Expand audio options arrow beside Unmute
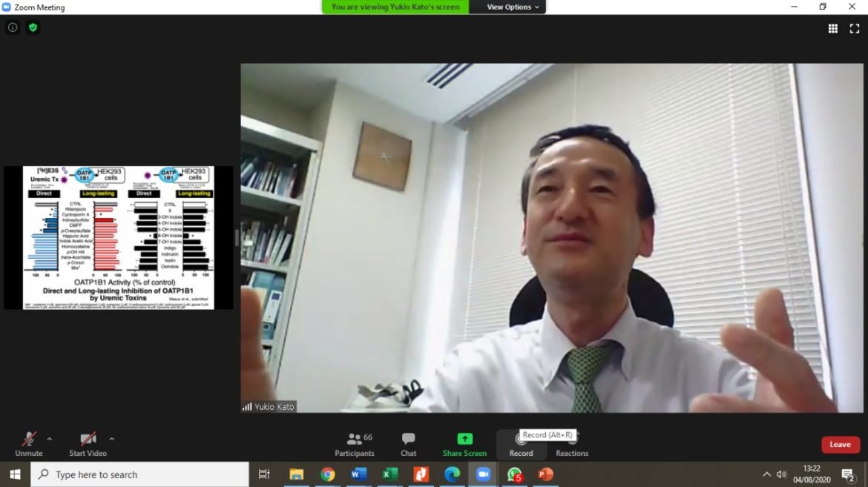The width and height of the screenshot is (868, 487). (50, 438)
